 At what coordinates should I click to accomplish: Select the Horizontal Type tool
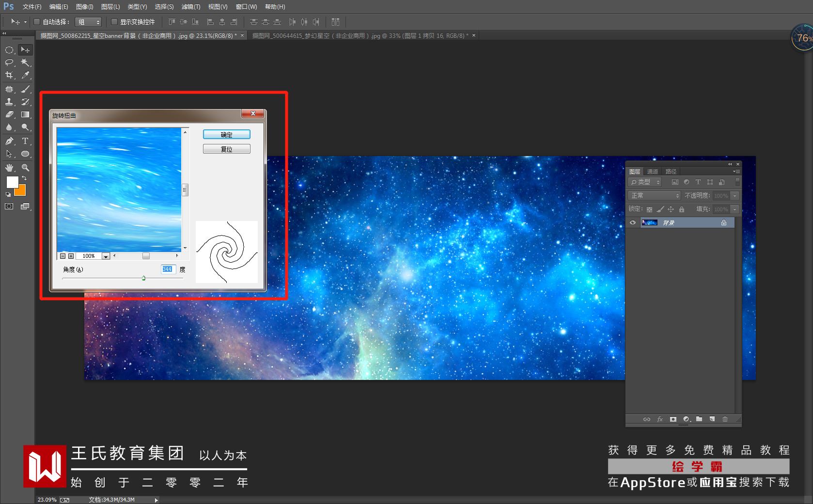click(x=25, y=141)
